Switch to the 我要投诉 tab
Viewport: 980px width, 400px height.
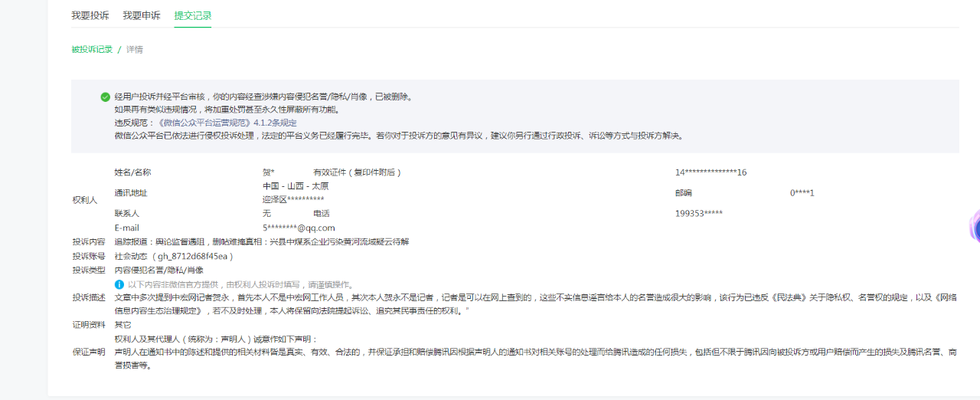90,15
